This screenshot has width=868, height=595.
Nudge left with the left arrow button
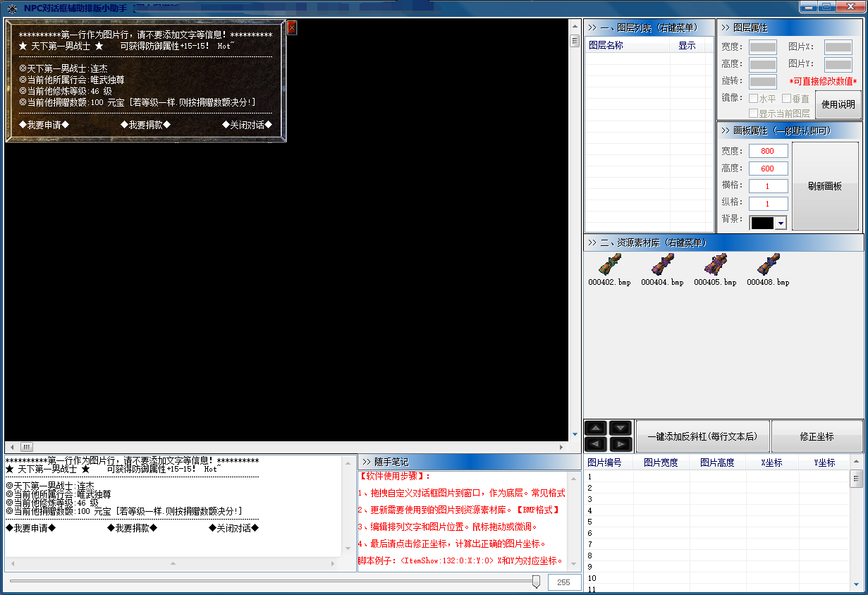[596, 444]
